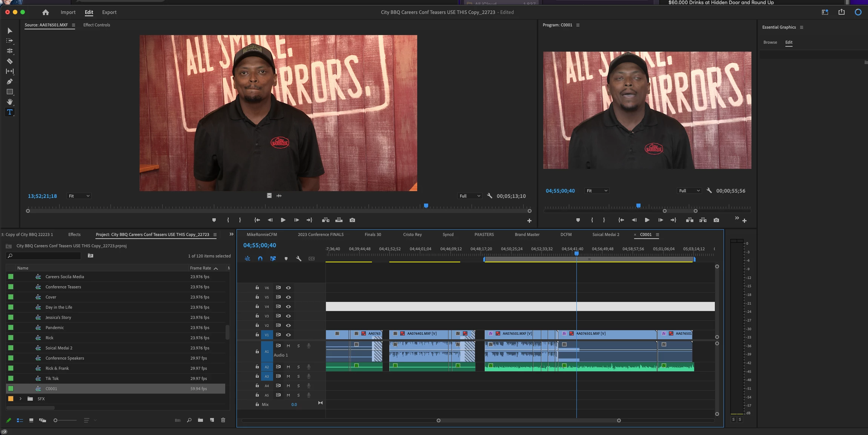Screen dimensions: 868x435
Task: Select the Track Select Forward tool
Action: 10,41
